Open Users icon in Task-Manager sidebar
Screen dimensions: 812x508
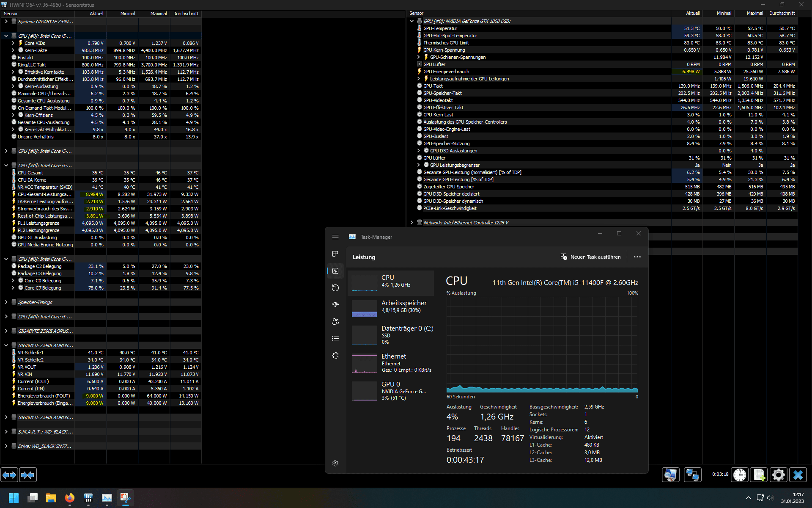(335, 322)
